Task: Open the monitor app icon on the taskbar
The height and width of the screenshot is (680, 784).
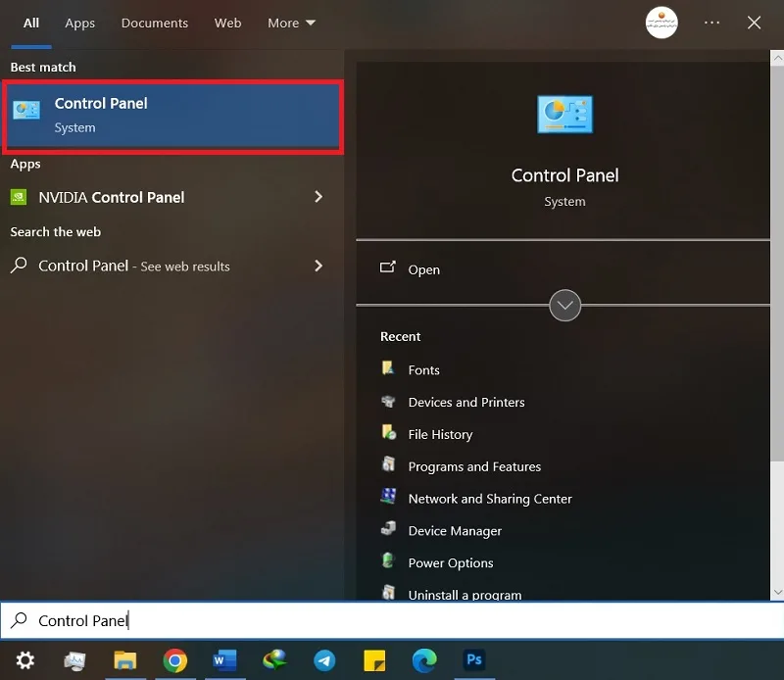Action: [74, 661]
